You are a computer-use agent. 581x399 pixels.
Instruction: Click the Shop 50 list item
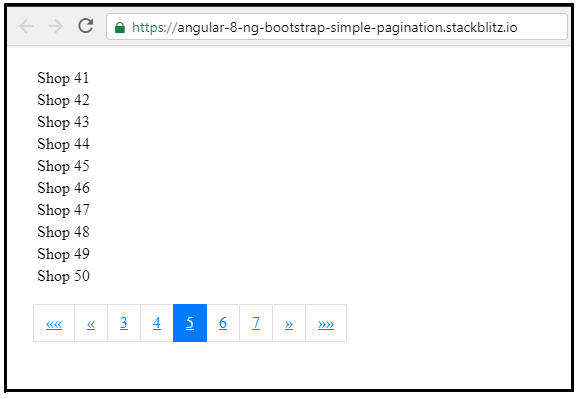click(x=63, y=276)
